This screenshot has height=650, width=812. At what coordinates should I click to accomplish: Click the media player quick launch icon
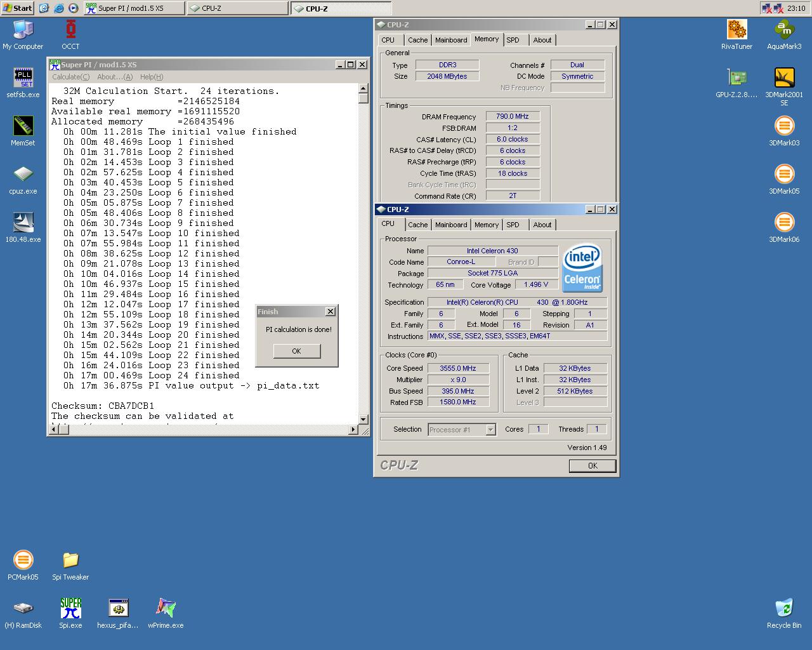point(73,8)
